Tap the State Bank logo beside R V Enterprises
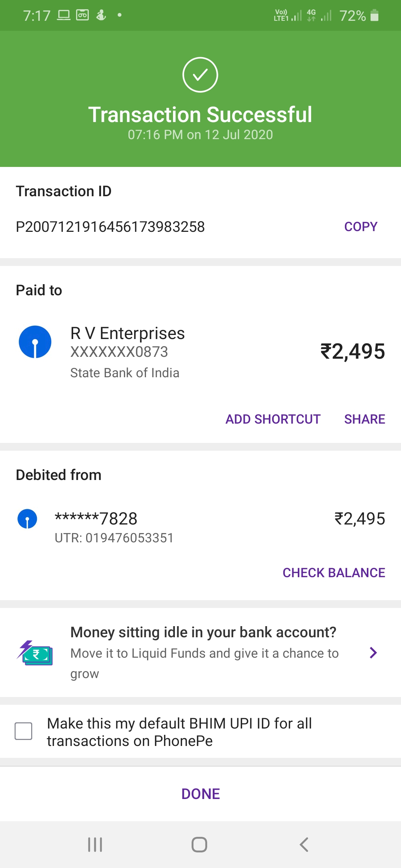 tap(35, 342)
